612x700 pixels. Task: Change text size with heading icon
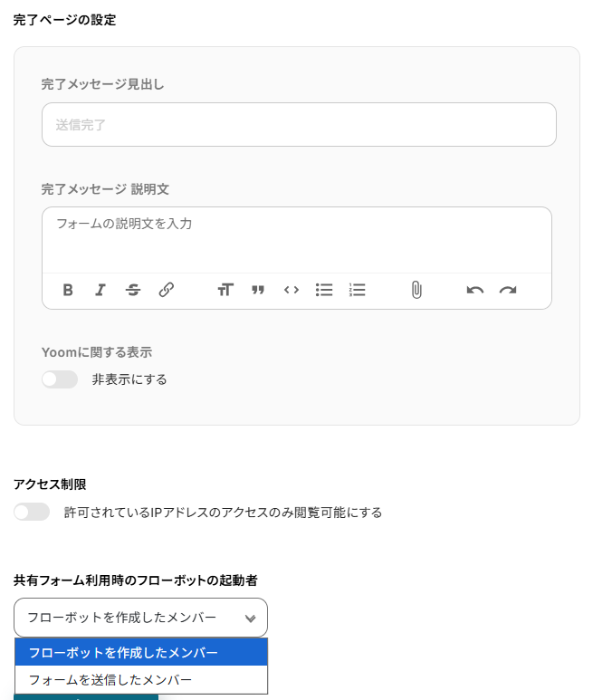tap(225, 290)
